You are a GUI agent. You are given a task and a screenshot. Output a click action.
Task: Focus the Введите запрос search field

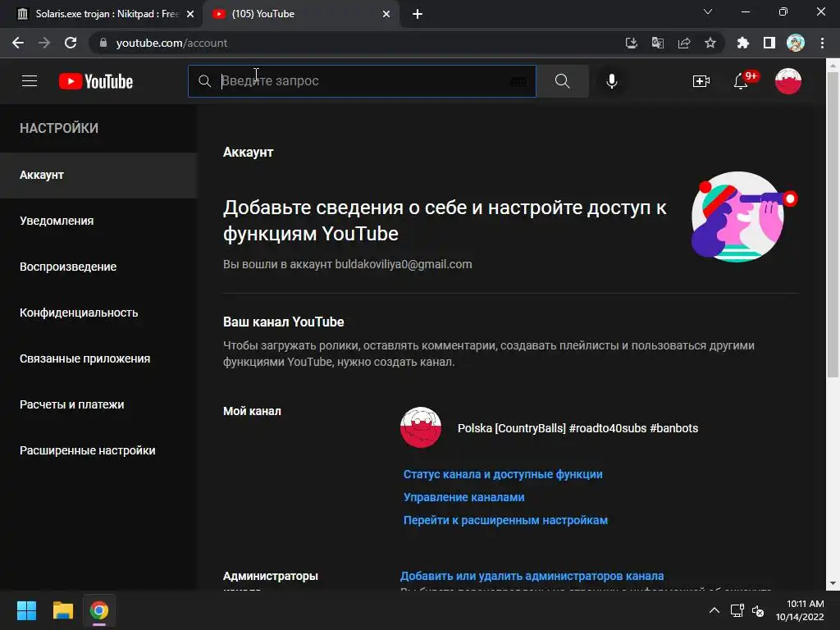click(362, 81)
